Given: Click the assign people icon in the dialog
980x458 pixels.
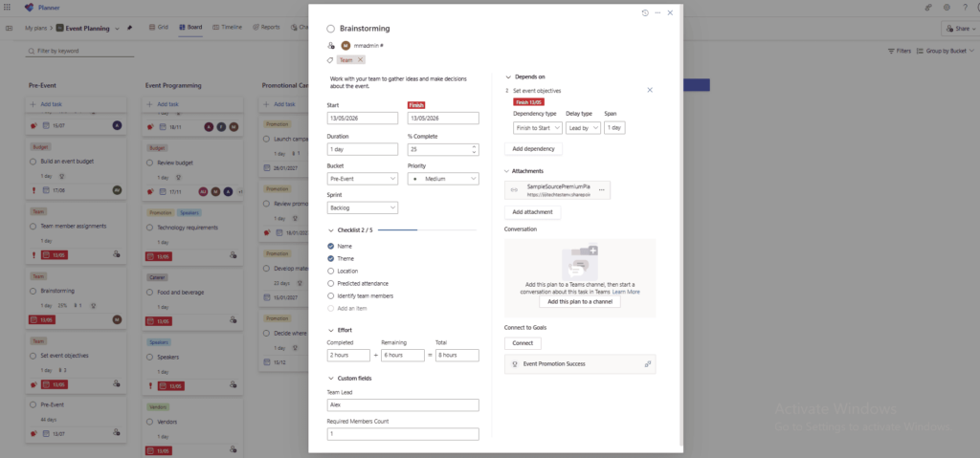Looking at the screenshot, I should 330,46.
